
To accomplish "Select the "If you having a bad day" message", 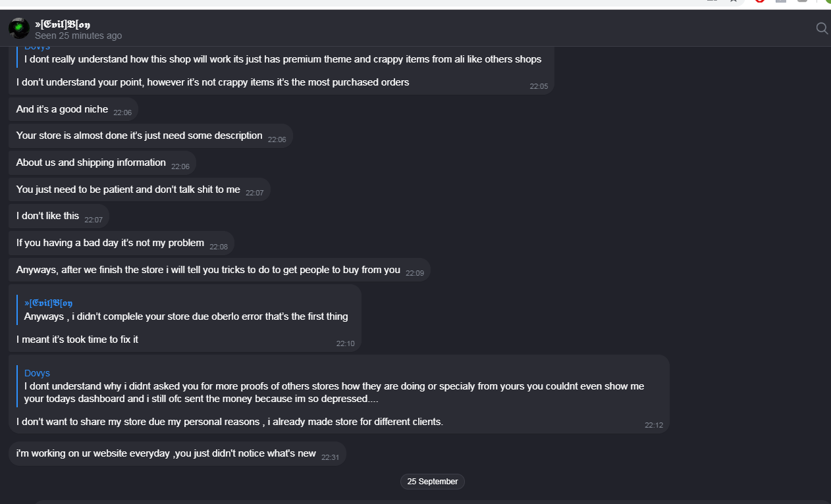I will tap(110, 243).
